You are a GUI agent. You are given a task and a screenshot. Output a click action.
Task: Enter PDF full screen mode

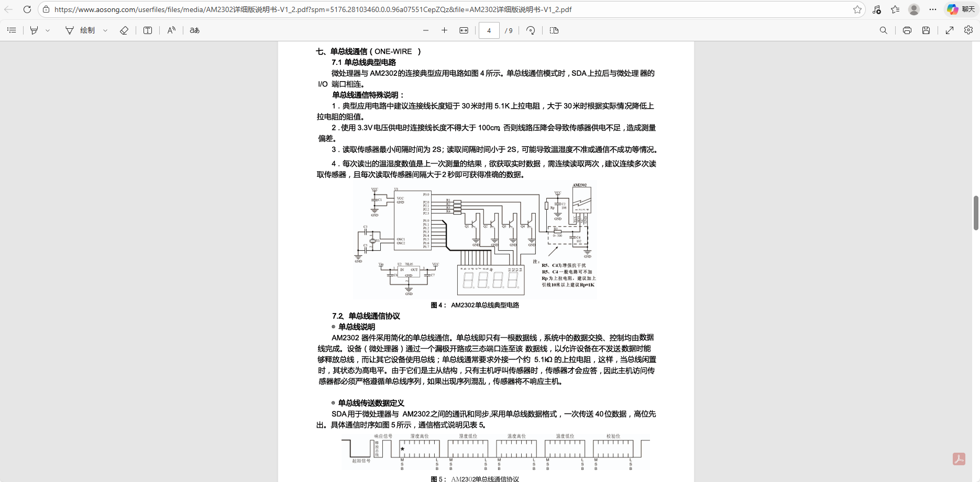click(x=950, y=30)
